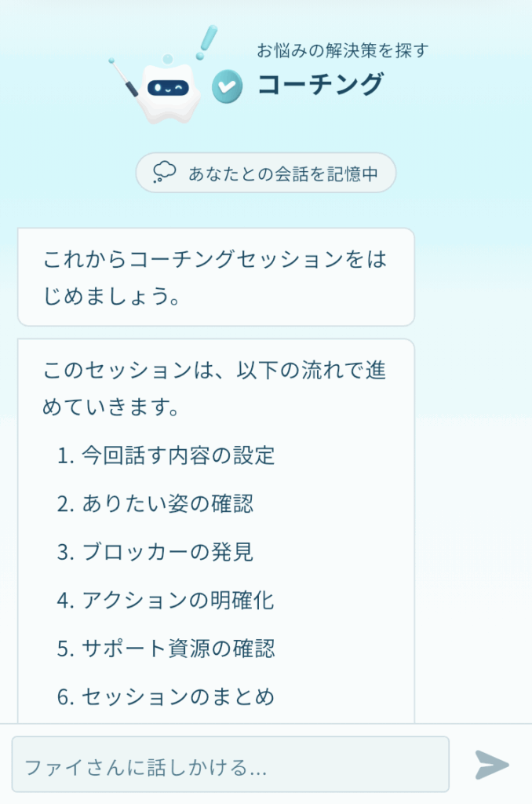Image resolution: width=532 pixels, height=804 pixels.
Task: Select list item 今回話す内容の設定
Action: 166,455
